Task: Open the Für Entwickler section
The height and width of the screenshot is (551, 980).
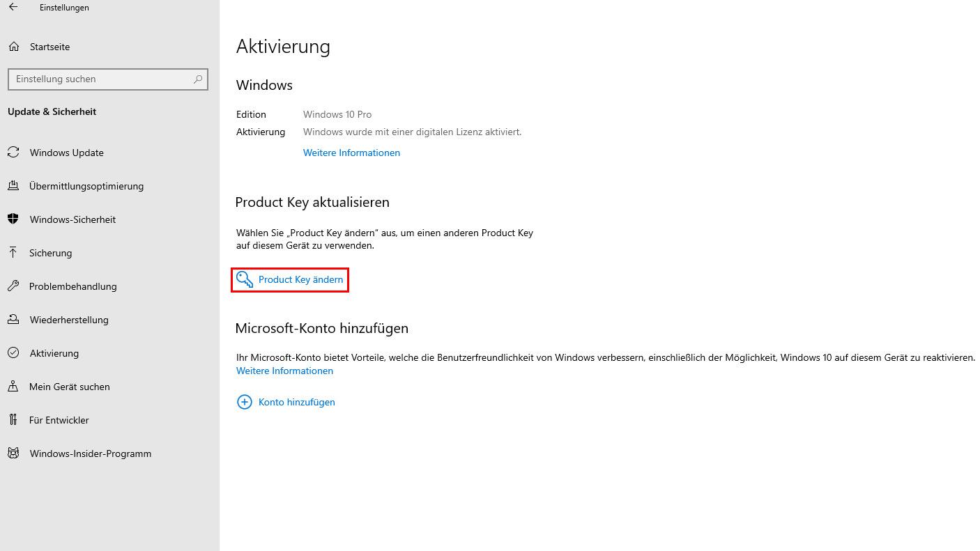Action: click(59, 420)
